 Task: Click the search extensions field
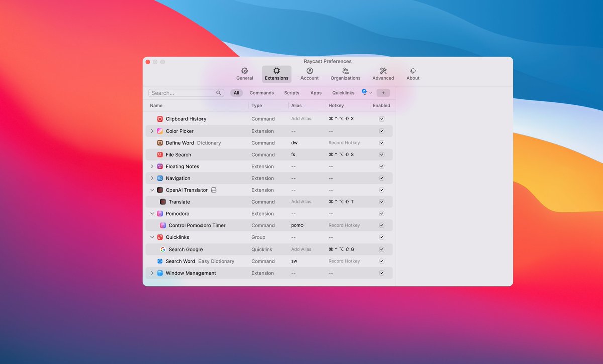point(186,93)
